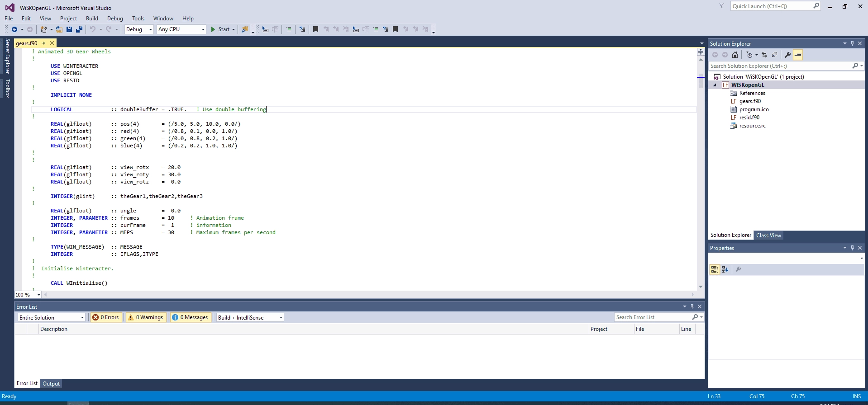
Task: Open the Toolbox side tab
Action: pyautogui.click(x=7, y=88)
